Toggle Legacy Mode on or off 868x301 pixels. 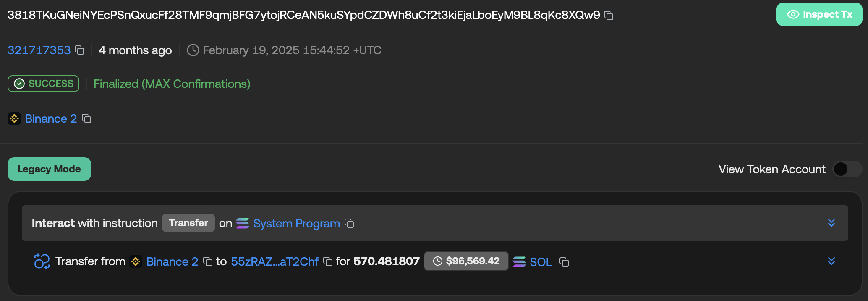click(x=49, y=169)
